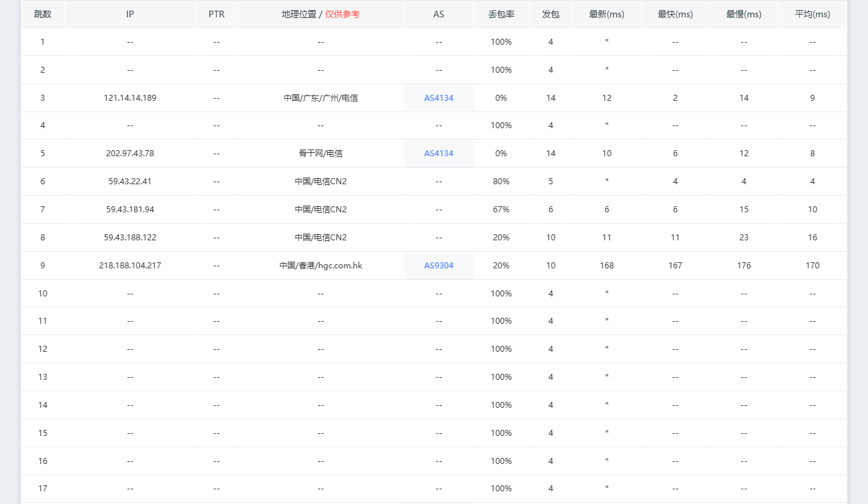Click the 丢包率 column header
The image size is (868, 504).
pos(501,14)
